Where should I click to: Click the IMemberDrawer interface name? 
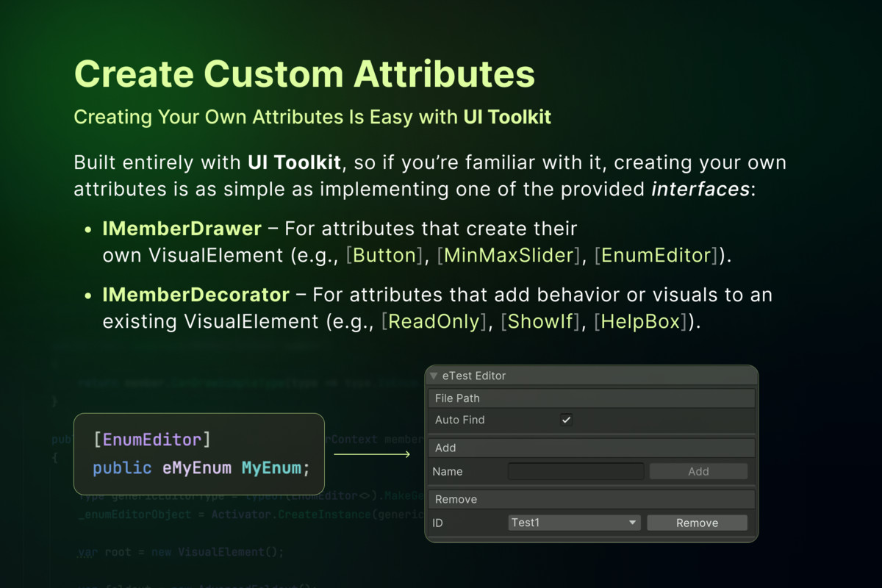[x=182, y=229]
